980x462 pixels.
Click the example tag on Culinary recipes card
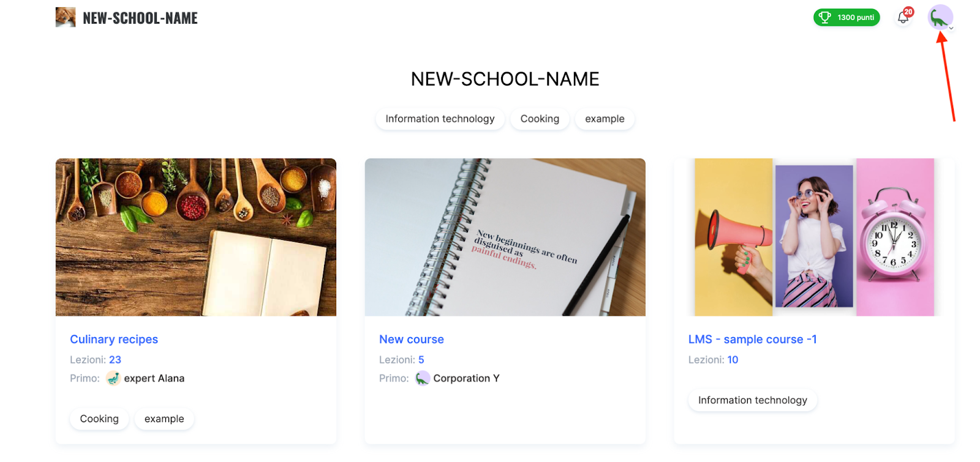click(x=164, y=419)
